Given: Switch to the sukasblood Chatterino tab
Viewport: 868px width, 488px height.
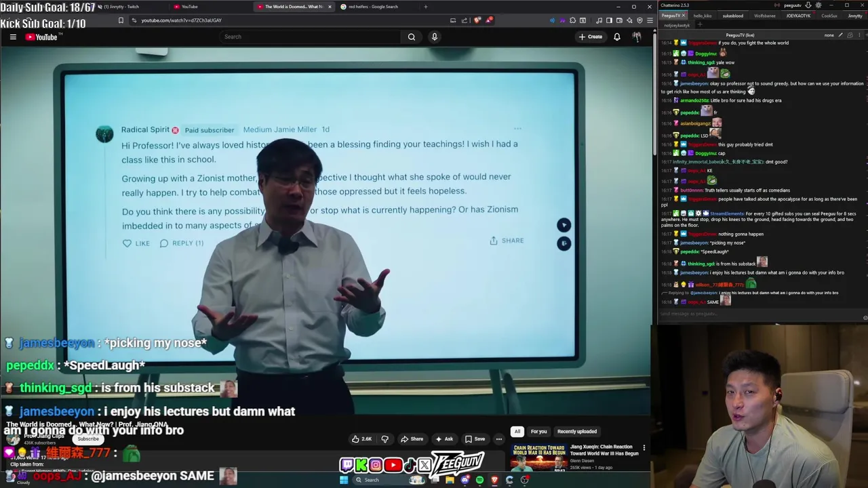Looking at the screenshot, I should pos(733,16).
